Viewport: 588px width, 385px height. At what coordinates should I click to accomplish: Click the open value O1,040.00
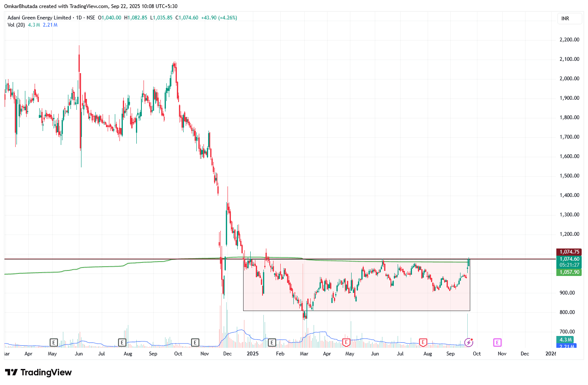[110, 18]
